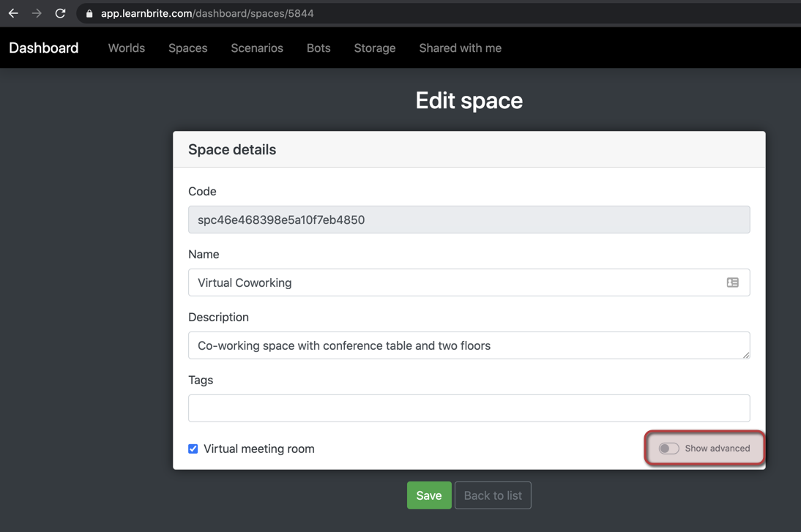Click into the Tags input field
Screen dimensions: 801x532
tap(469, 408)
